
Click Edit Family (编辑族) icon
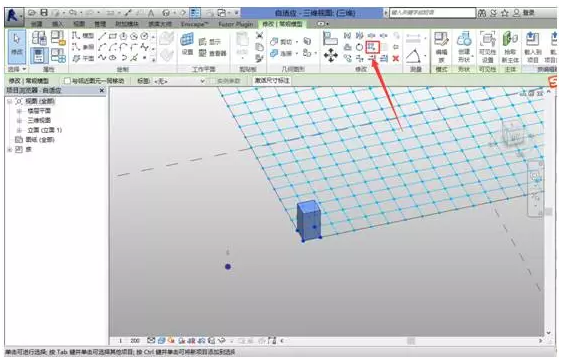coord(441,47)
